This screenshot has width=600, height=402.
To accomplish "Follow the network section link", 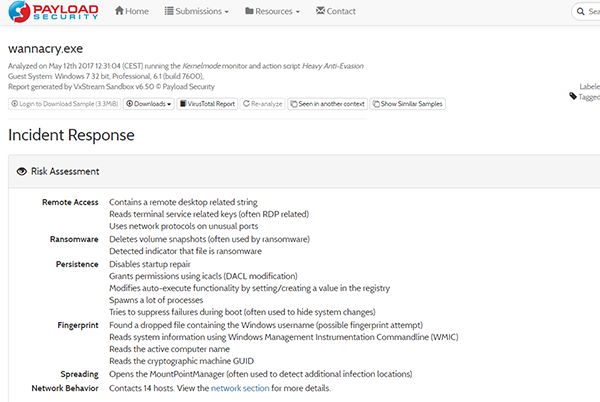I will 240,388.
